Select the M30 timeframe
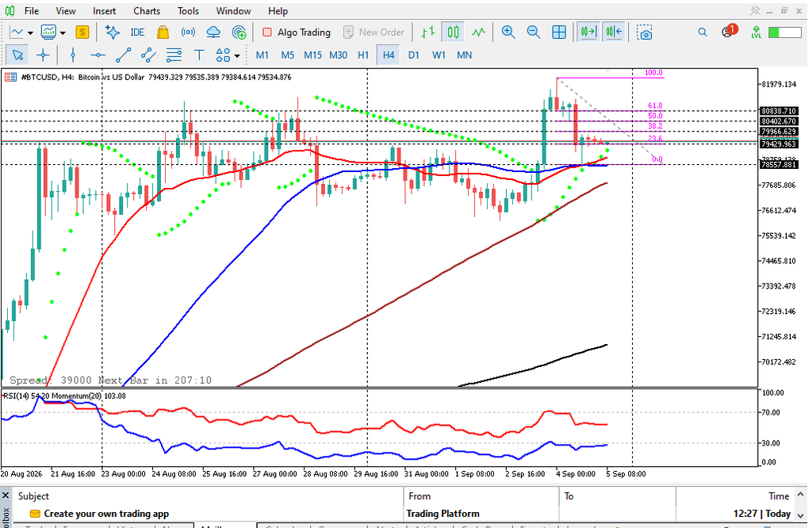812x528 pixels. pos(338,55)
